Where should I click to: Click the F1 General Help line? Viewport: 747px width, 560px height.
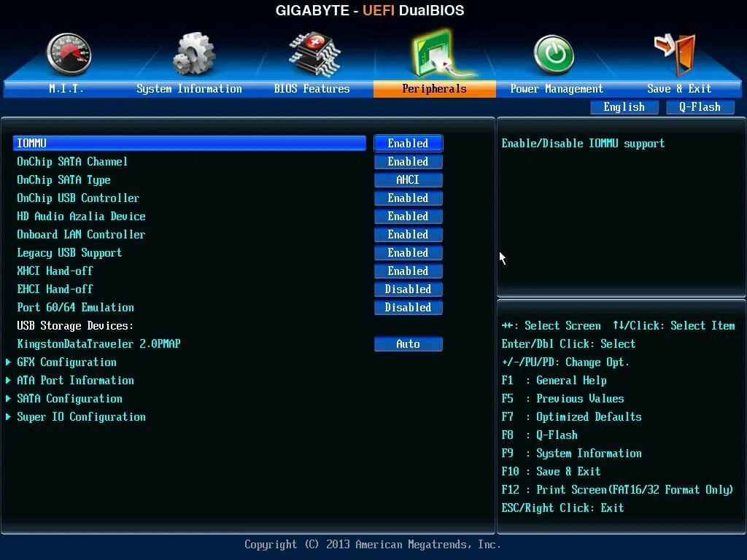pos(554,381)
